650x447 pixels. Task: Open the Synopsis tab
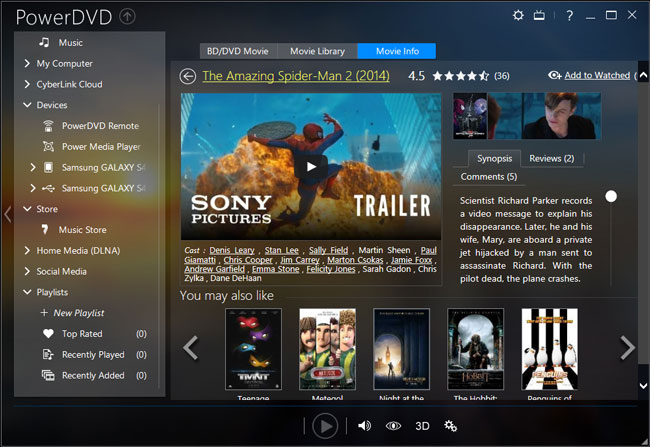[x=494, y=158]
